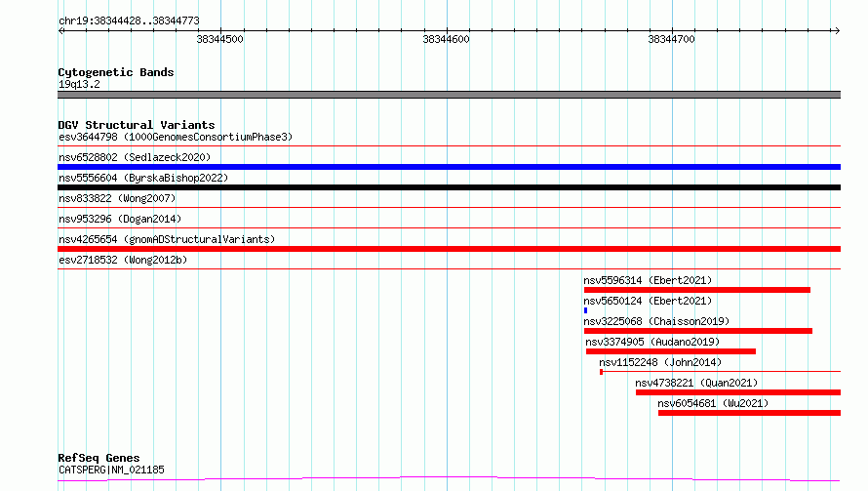Click the left arrow of the ruler

[x=61, y=30]
